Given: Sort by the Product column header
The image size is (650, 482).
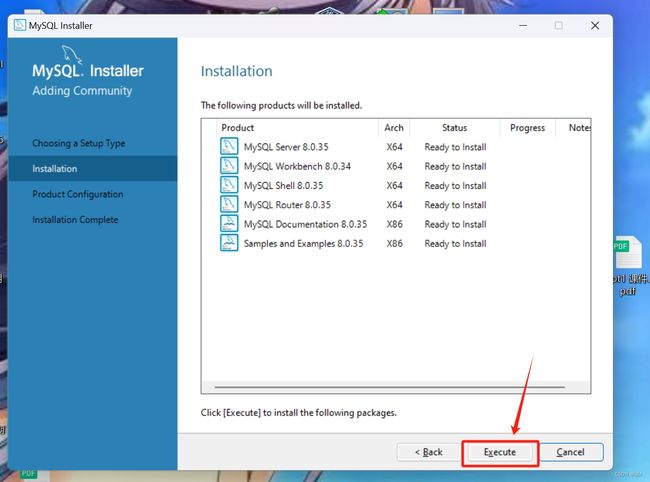Looking at the screenshot, I should pyautogui.click(x=238, y=128).
